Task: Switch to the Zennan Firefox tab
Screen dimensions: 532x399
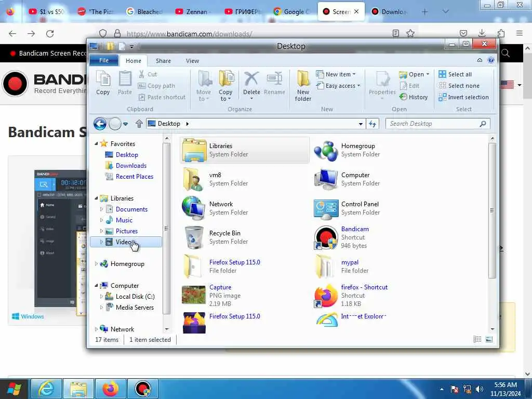Action: coord(192,11)
